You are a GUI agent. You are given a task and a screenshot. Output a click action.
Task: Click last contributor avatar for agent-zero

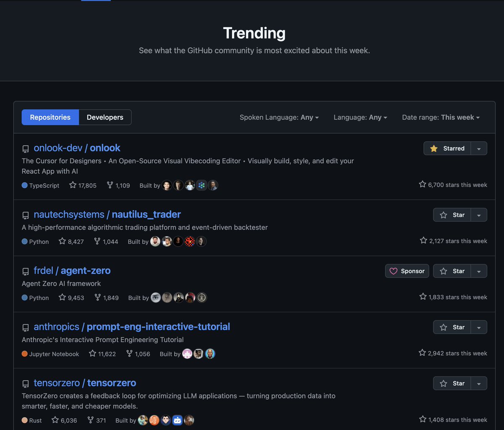[202, 298]
